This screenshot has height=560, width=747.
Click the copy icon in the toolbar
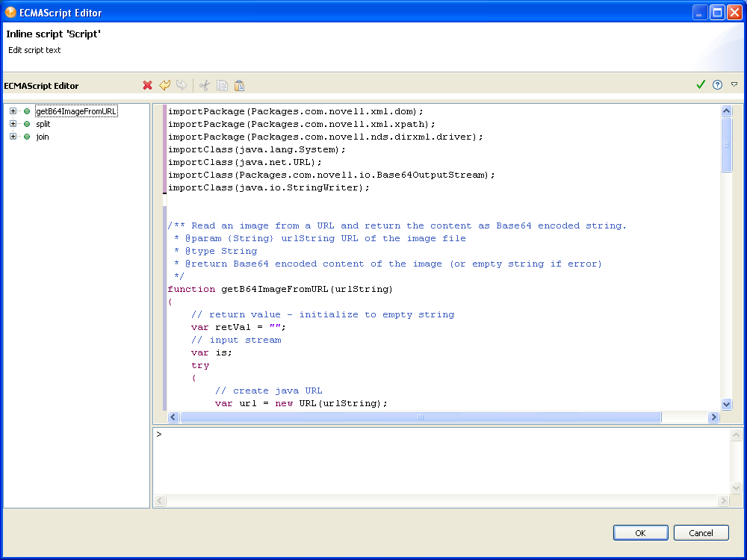(x=222, y=85)
